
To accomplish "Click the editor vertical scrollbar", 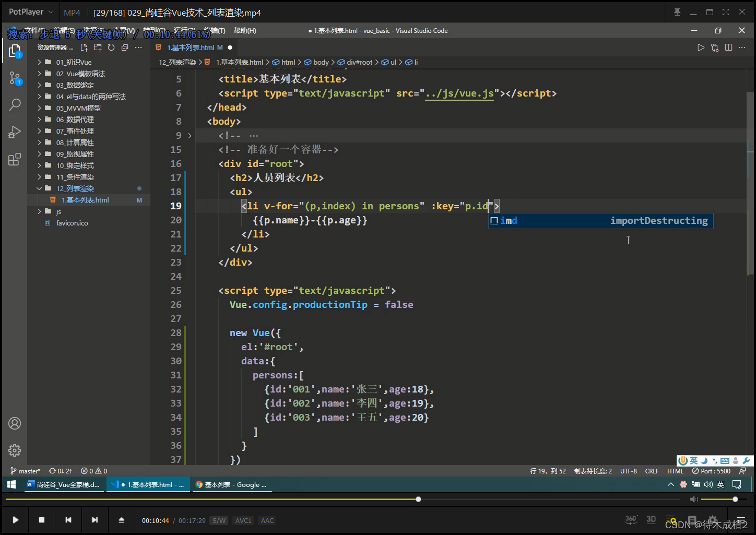I will coord(750,183).
